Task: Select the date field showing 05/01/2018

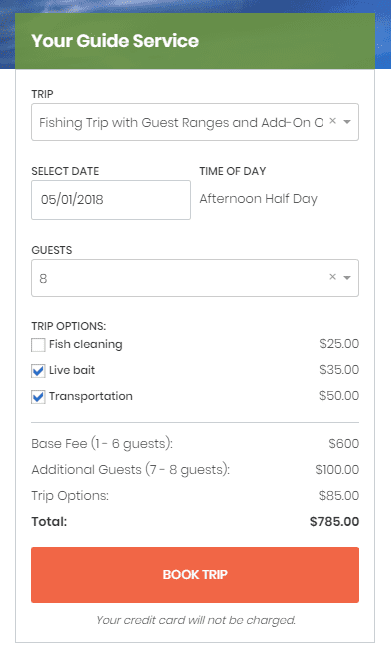Action: [111, 200]
